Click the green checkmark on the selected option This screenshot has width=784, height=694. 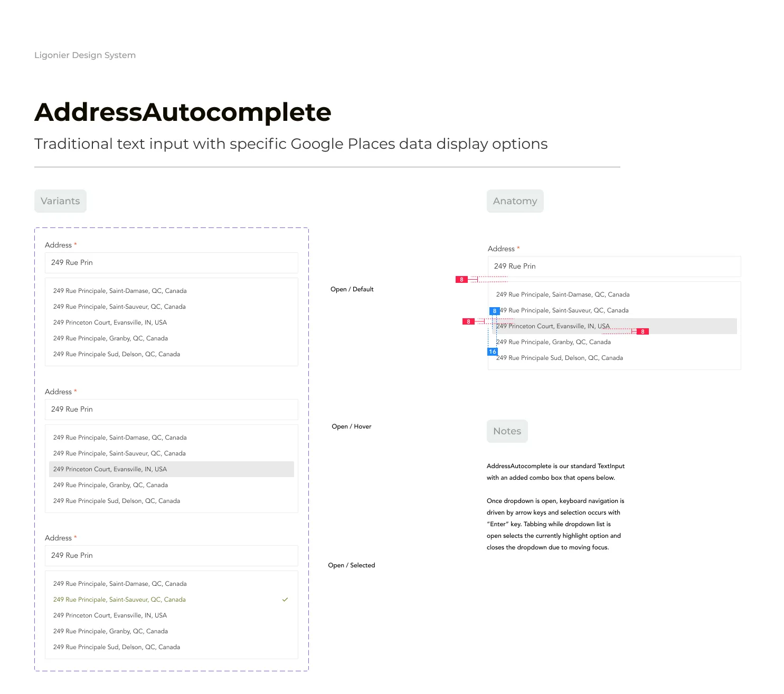[285, 600]
